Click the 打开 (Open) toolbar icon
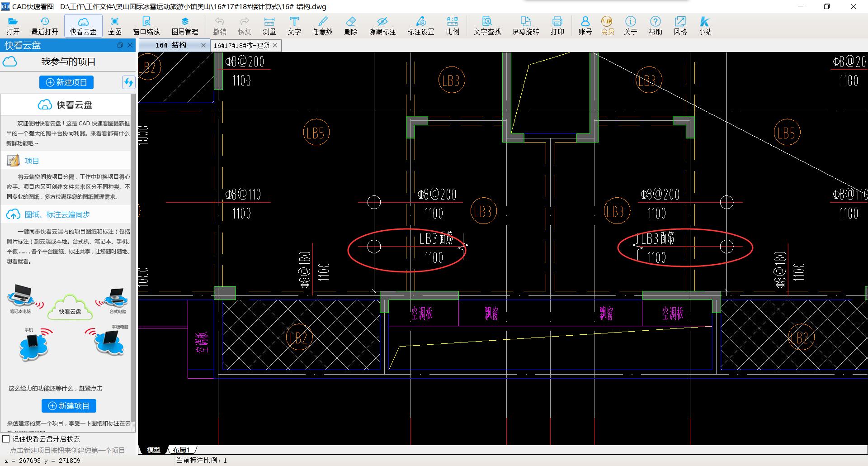This screenshot has height=466, width=868. pyautogui.click(x=13, y=26)
